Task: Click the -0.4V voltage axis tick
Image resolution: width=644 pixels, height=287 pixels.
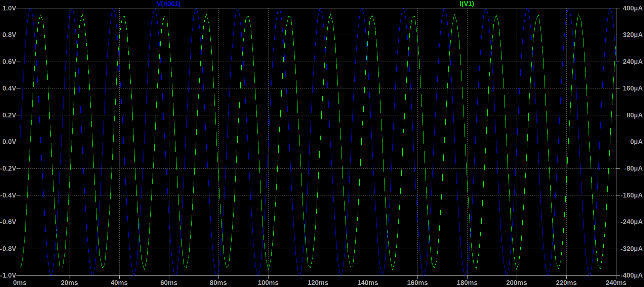Action: tap(8, 195)
